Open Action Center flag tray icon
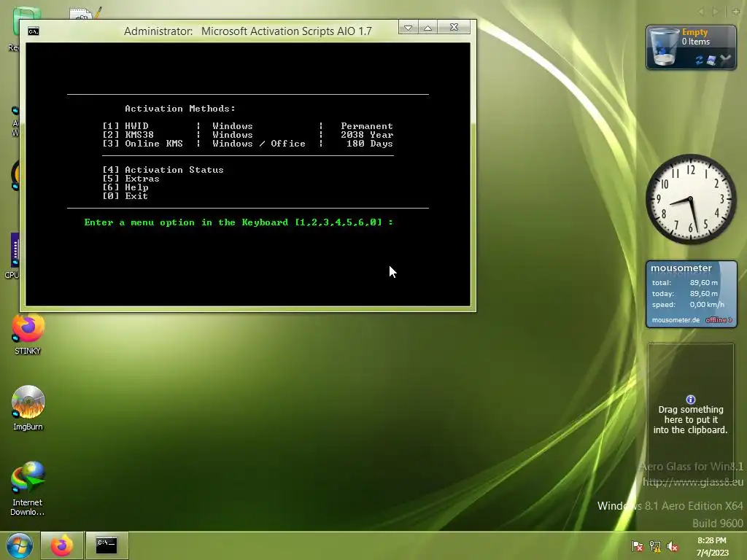Screen dimensions: 747x560 (x=637, y=546)
